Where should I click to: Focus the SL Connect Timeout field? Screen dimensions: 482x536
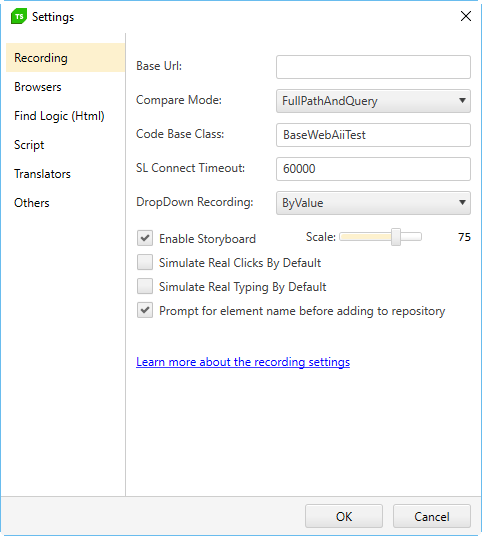point(373,169)
